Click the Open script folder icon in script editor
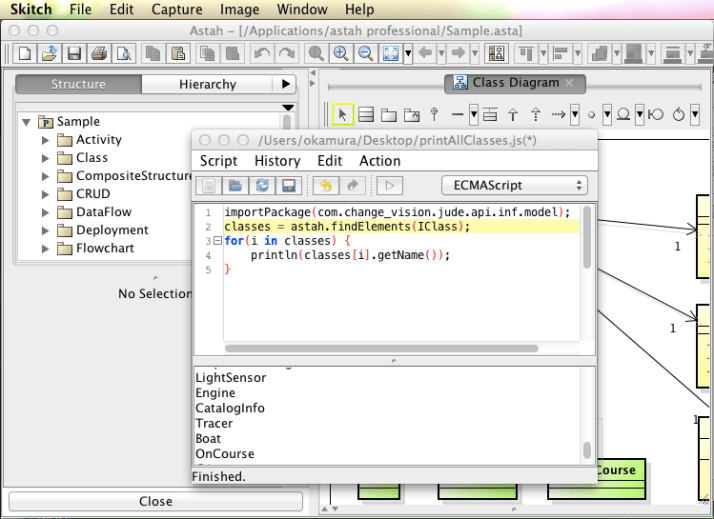The image size is (714, 519). [235, 186]
